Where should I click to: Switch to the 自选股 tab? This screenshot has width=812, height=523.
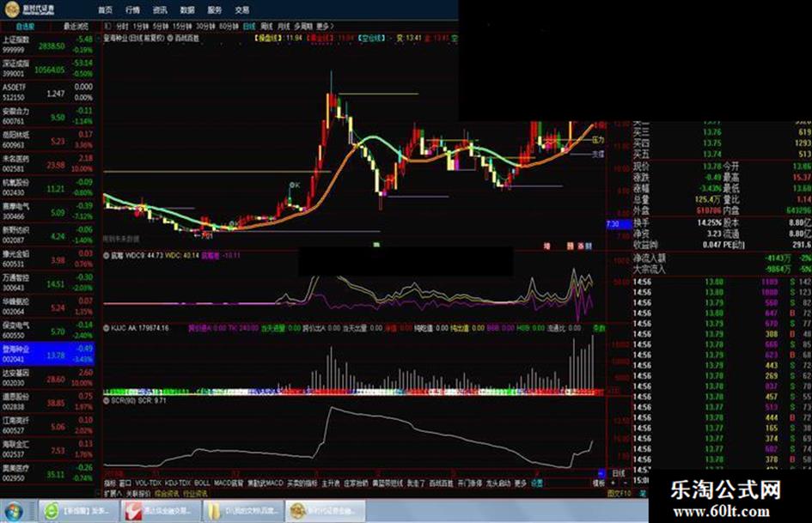(25, 27)
